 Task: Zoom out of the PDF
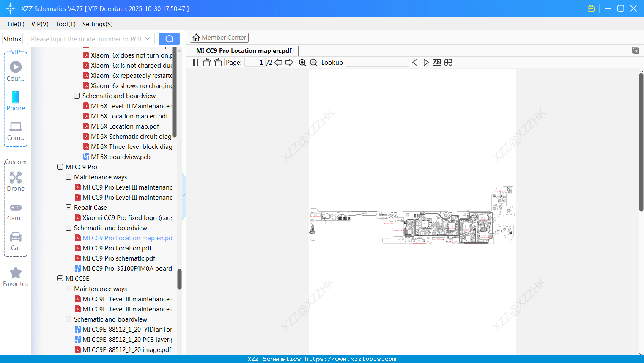pos(313,63)
